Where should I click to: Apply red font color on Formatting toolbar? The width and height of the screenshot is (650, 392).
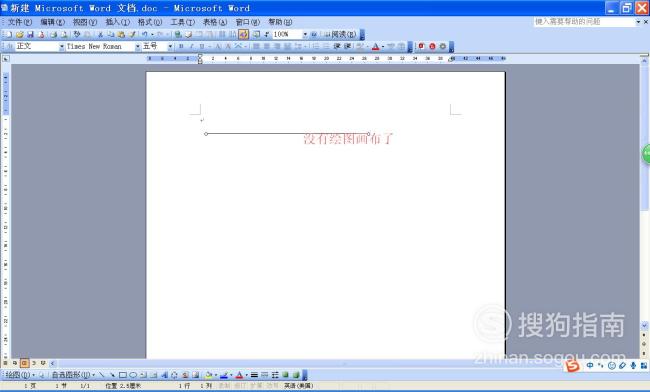tap(375, 46)
